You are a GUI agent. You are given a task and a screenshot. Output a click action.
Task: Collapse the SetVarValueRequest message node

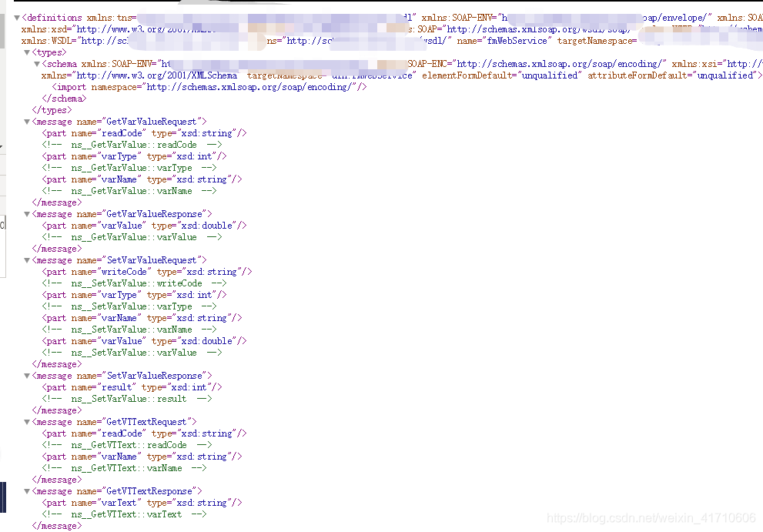point(27,260)
